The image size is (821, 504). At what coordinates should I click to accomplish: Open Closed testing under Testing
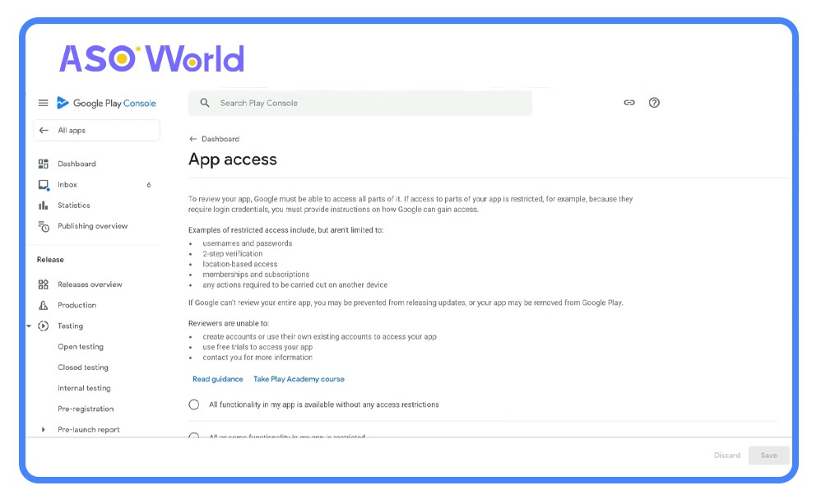(83, 368)
